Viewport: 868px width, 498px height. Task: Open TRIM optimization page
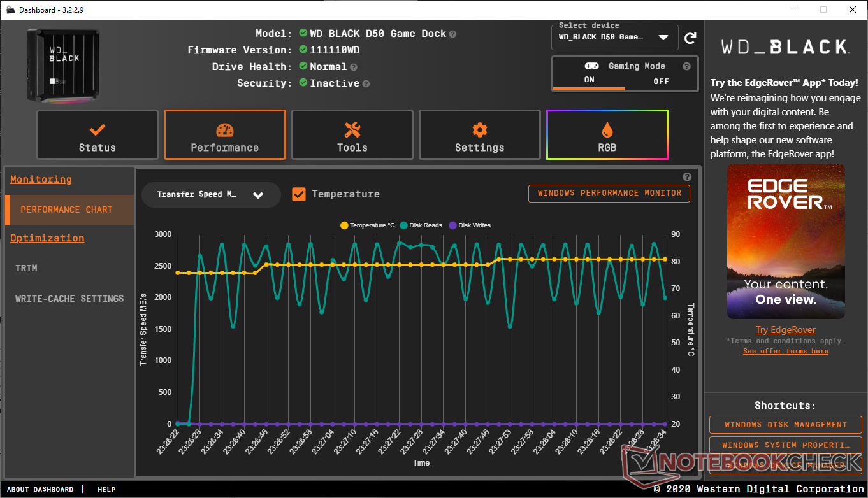26,268
